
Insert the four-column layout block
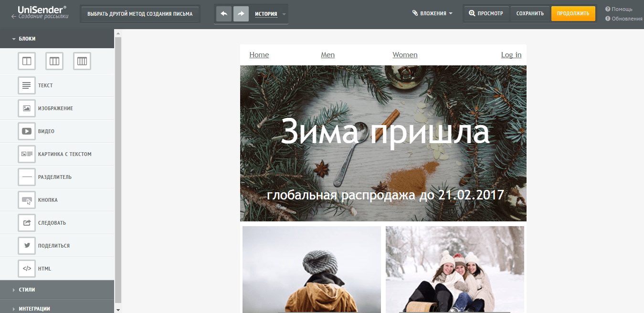(x=82, y=61)
